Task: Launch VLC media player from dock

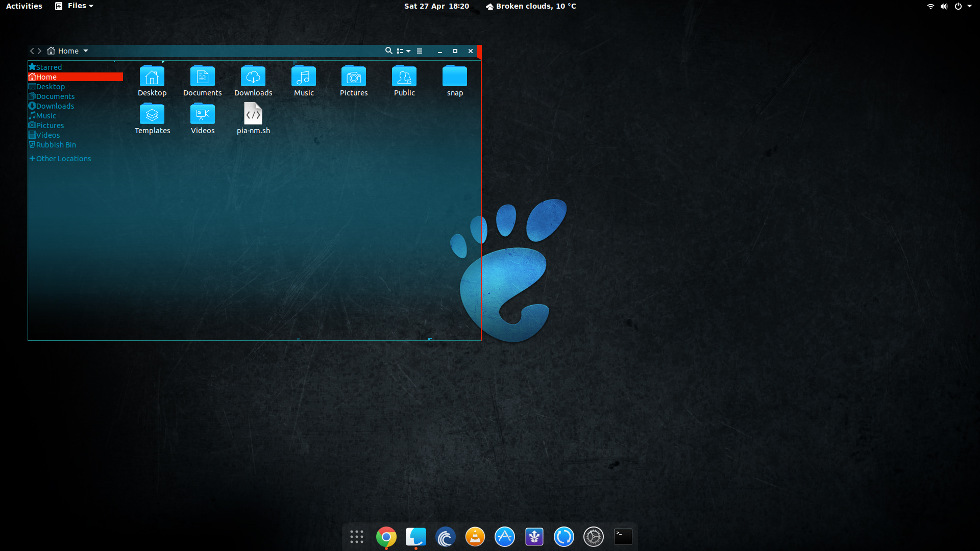Action: tap(475, 537)
